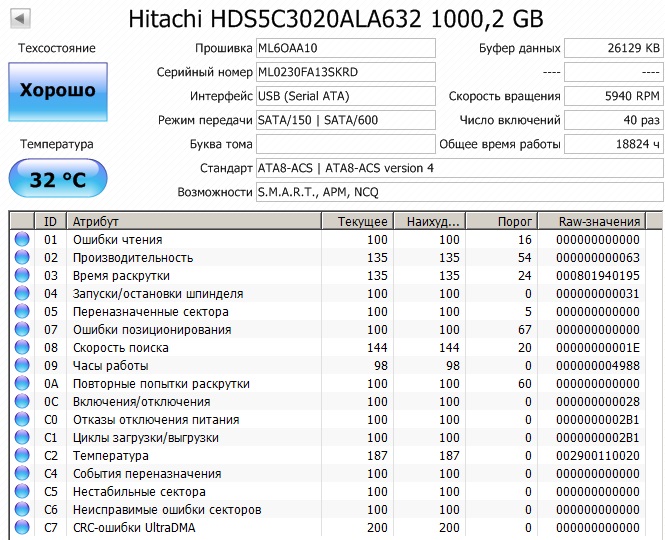
Task: Click the Прошивка field ML6OAA10
Action: [x=346, y=48]
